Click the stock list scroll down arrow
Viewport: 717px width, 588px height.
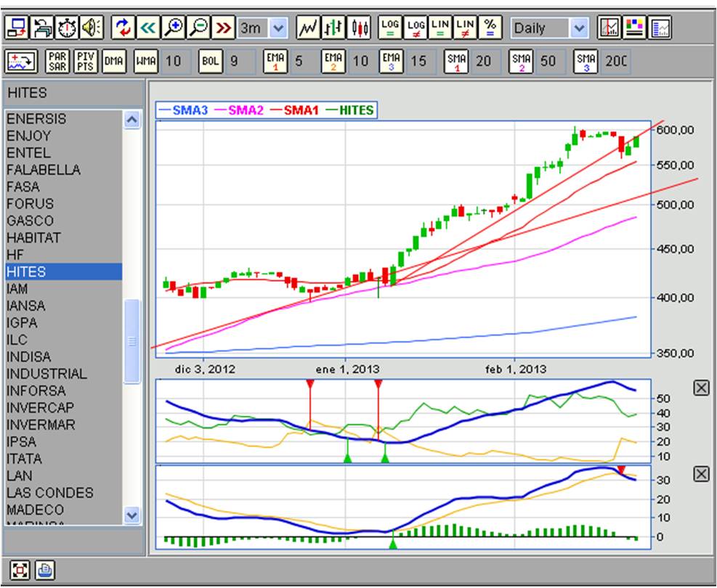(131, 515)
